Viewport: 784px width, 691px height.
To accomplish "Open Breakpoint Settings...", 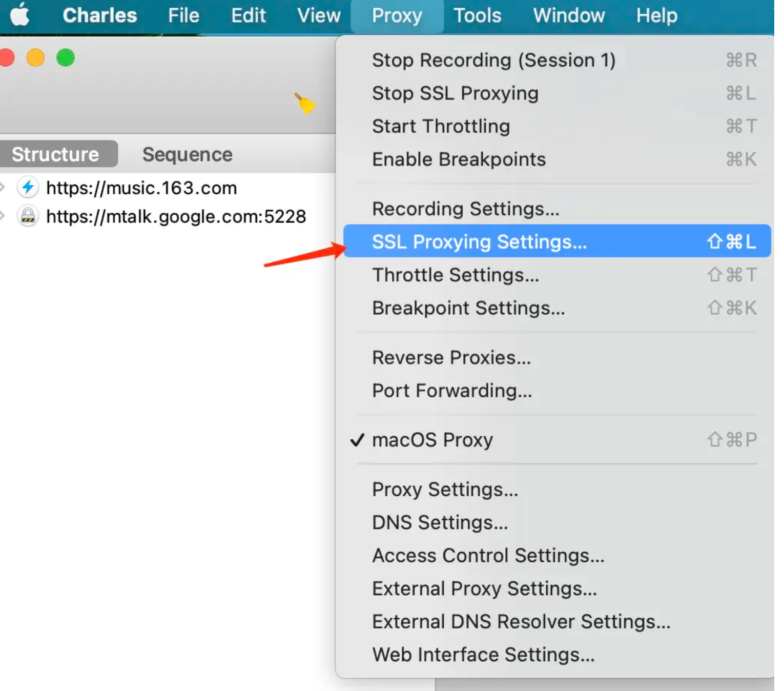I will point(557,308).
